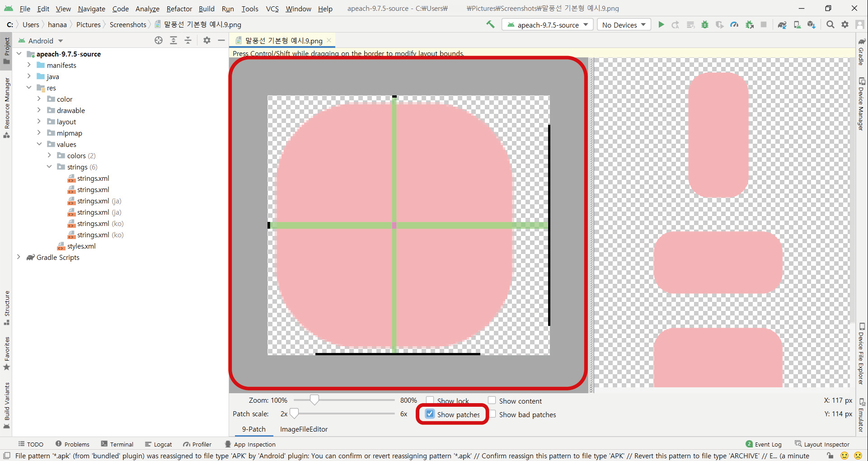This screenshot has width=868, height=461.
Task: Open Event Log panel
Action: 764,444
